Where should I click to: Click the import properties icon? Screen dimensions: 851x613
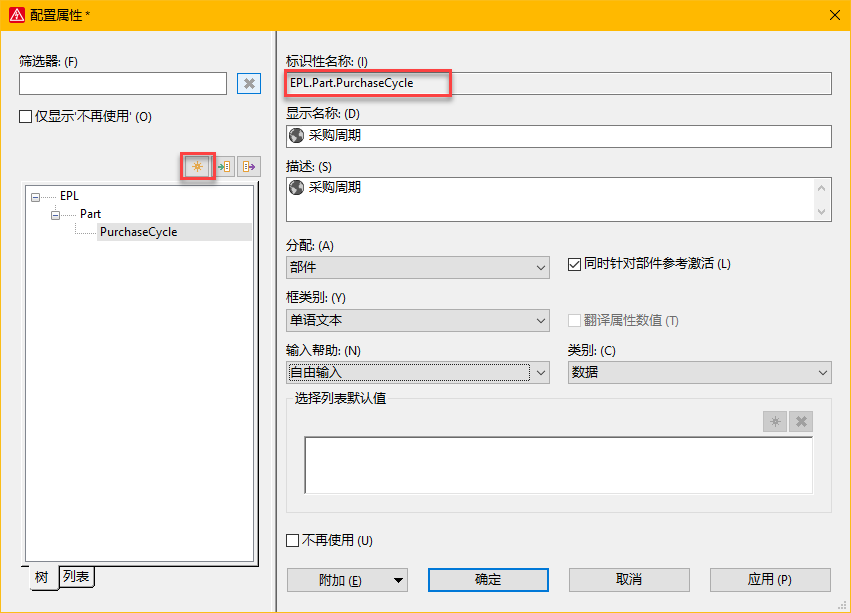tap(224, 167)
